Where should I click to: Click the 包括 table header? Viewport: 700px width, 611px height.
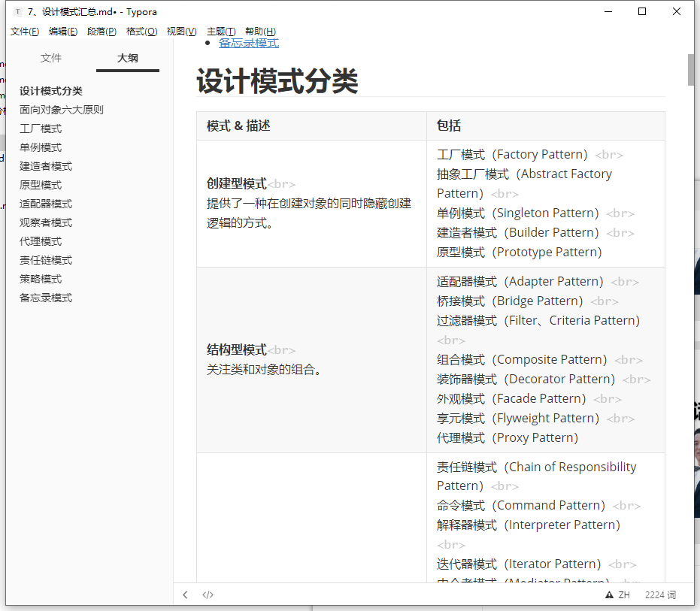(449, 126)
